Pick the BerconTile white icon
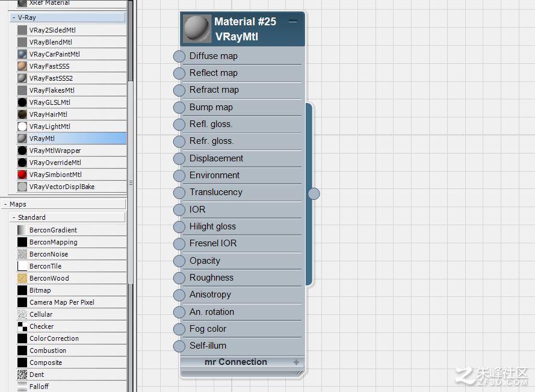Screen dimensions: 535x392 click(x=22, y=266)
